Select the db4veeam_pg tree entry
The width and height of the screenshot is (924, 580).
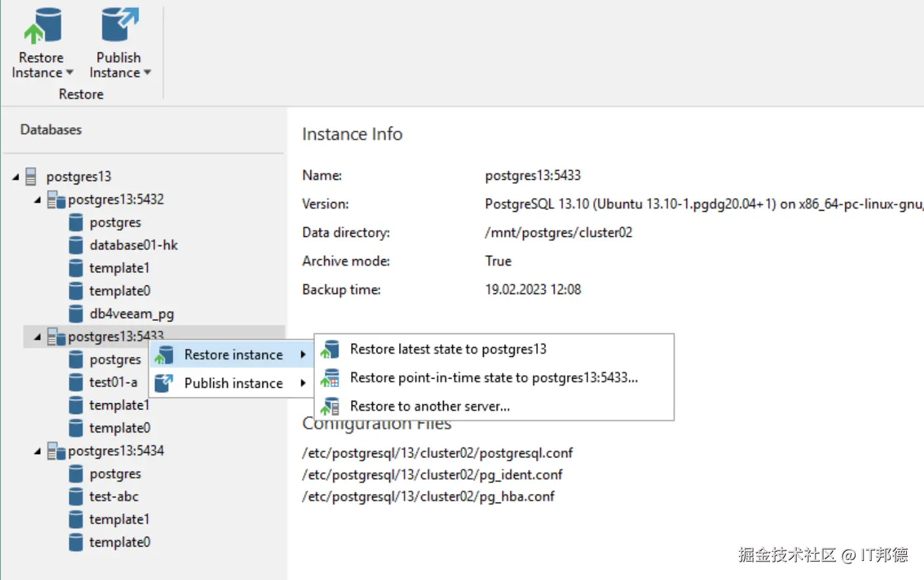click(132, 314)
